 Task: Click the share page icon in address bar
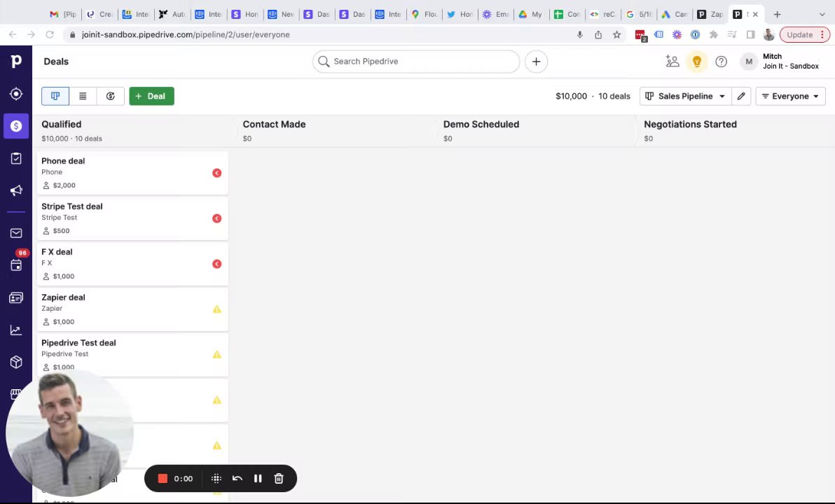pyautogui.click(x=598, y=34)
